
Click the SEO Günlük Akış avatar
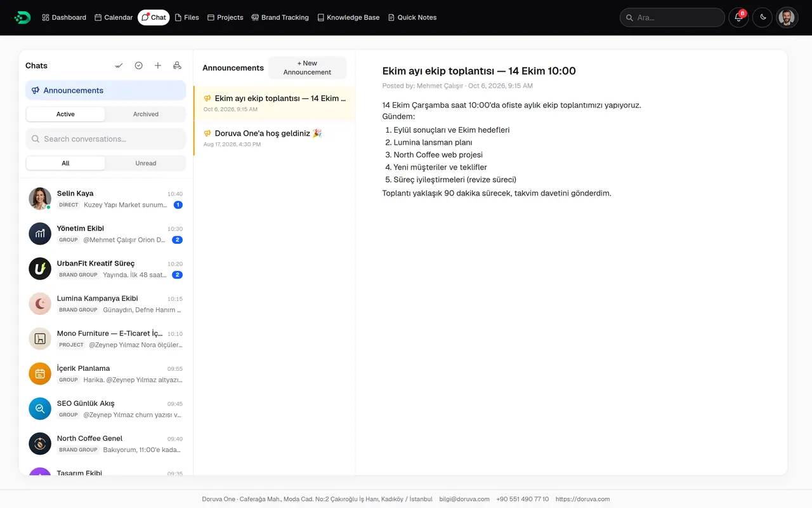[x=40, y=408]
